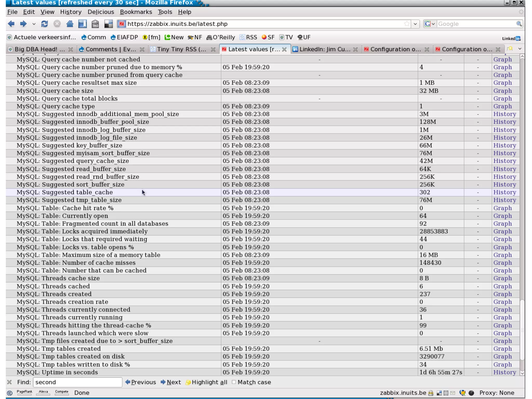This screenshot has width=532, height=399.
Task: Reload the page with refresh icon
Action: tap(44, 24)
